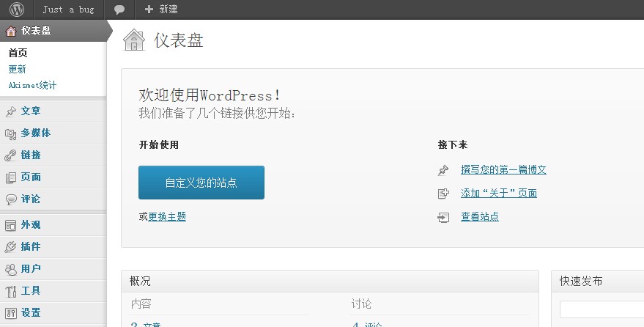This screenshot has height=327, width=644.
Task: Open the comments bubble icon in admin bar
Action: 119,10
